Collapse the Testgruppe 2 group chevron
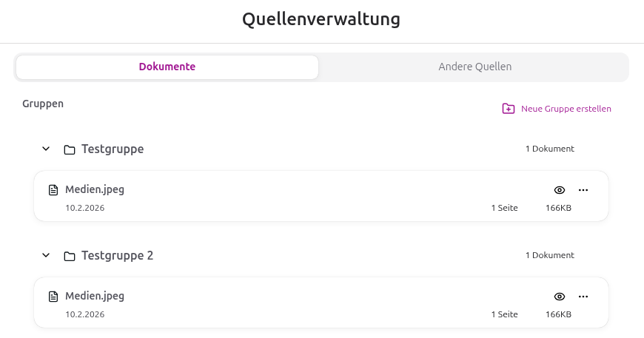 (46, 256)
